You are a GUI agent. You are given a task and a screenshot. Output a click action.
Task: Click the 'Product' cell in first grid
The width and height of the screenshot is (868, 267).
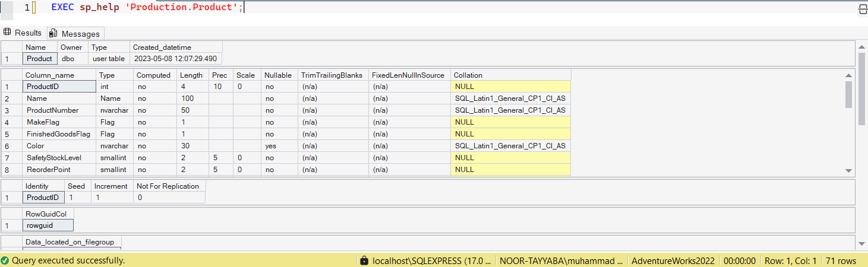(x=40, y=59)
